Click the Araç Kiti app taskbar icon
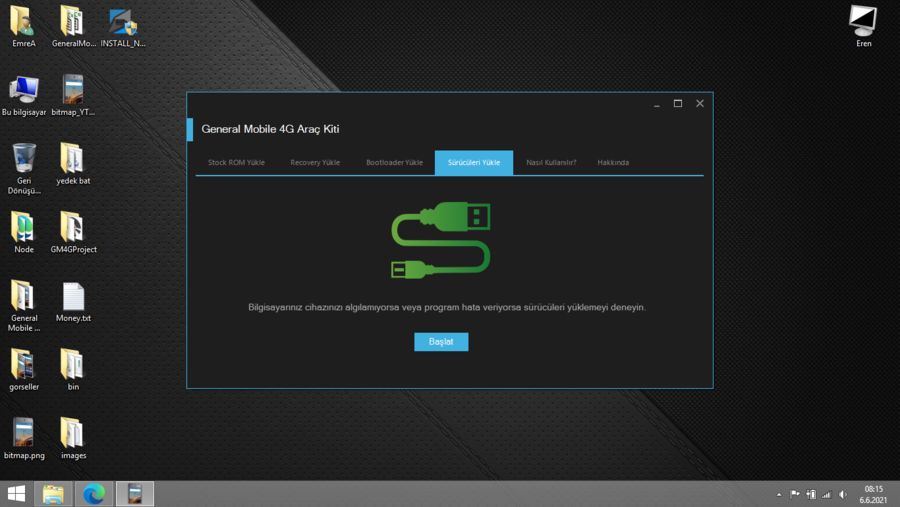 (135, 494)
